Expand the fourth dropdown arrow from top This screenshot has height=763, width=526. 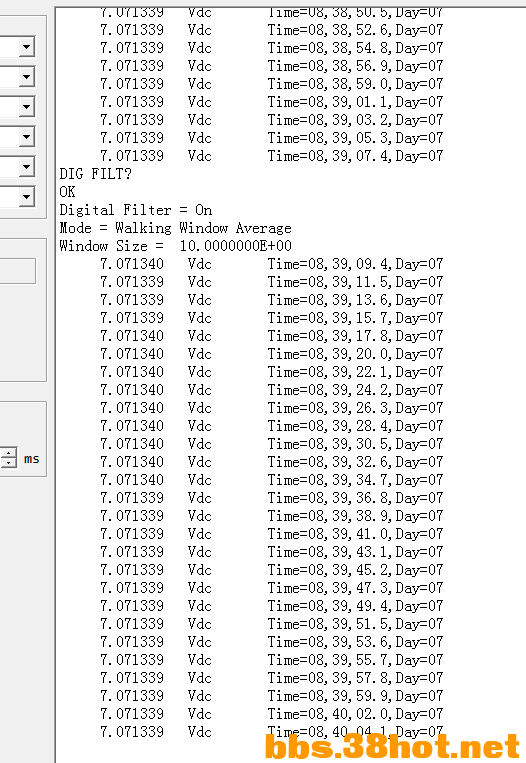tap(27, 137)
